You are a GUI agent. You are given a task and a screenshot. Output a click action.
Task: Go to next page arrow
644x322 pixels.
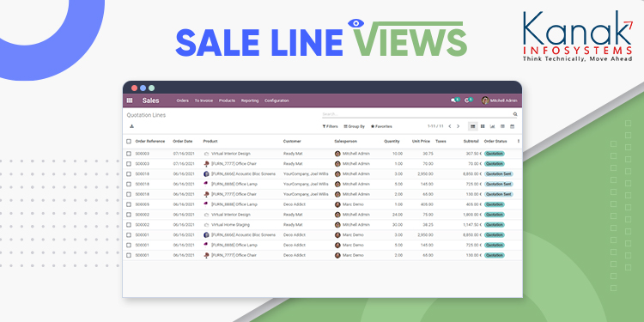tap(459, 126)
